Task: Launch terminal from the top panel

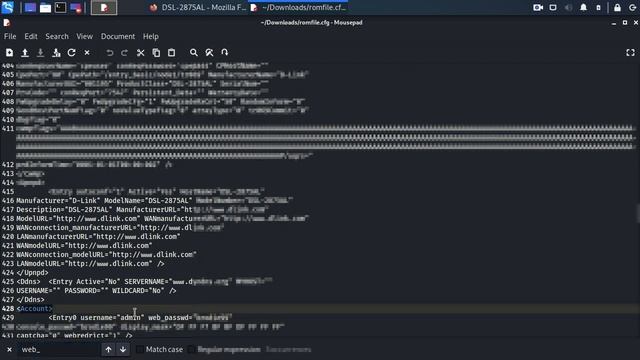Action: click(x=60, y=7)
